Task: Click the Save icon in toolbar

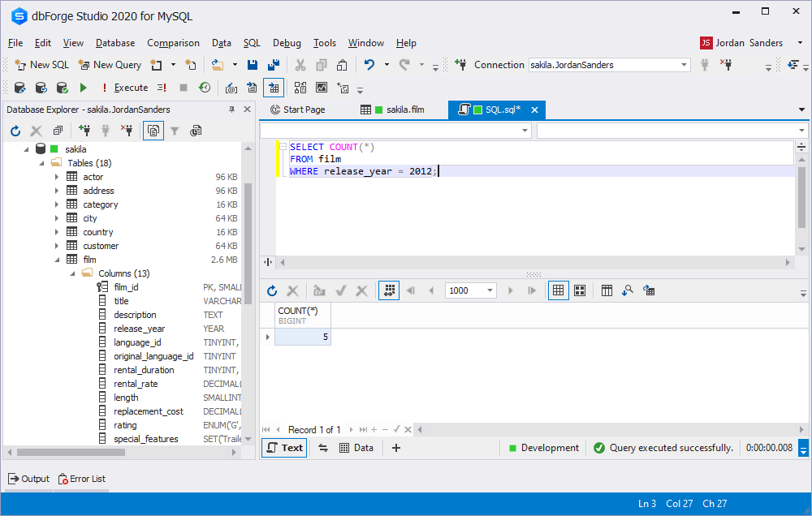Action: point(253,65)
